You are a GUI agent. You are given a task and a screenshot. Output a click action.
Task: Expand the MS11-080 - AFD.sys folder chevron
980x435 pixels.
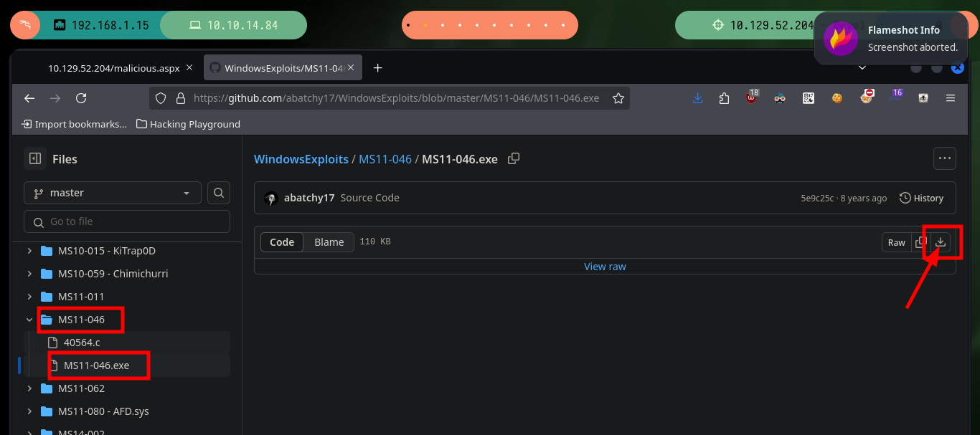coord(29,411)
